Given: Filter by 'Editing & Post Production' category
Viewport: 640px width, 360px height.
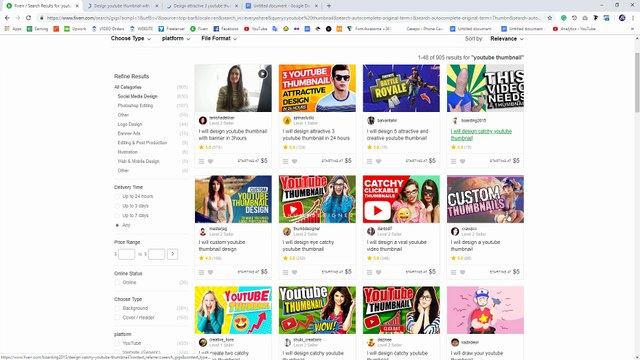Looking at the screenshot, I should (142, 143).
